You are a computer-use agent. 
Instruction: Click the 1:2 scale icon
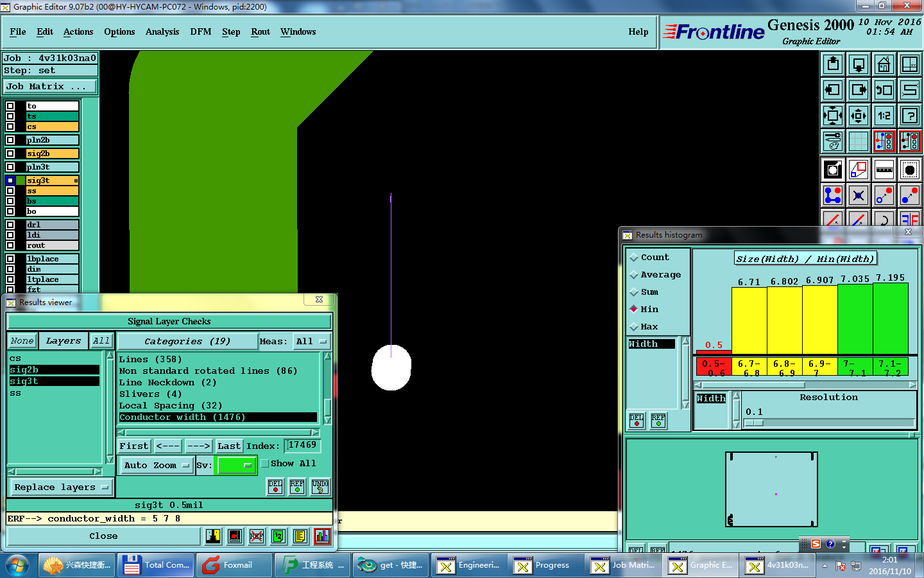(x=884, y=116)
